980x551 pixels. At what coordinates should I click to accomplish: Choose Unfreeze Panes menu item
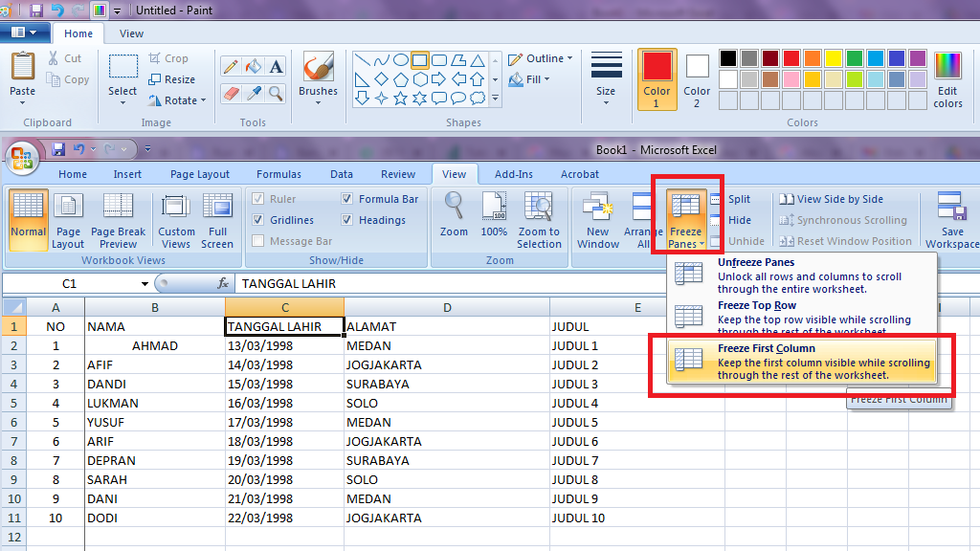[802, 275]
